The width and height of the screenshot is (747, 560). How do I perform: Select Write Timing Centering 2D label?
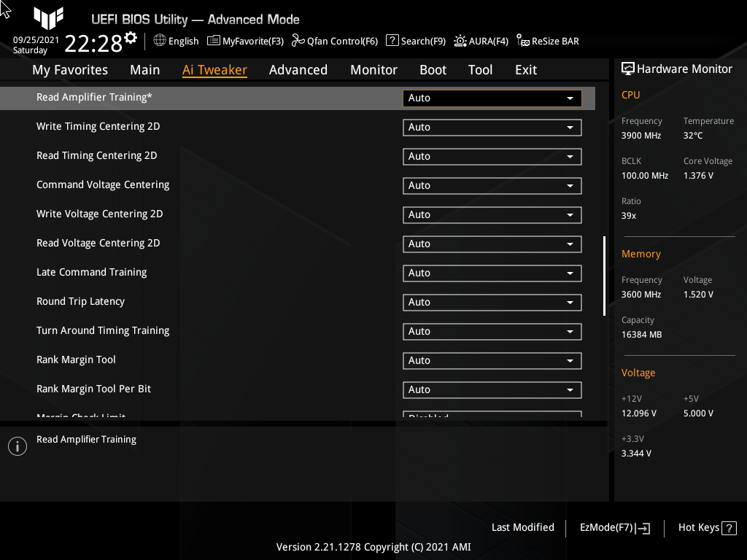(98, 126)
